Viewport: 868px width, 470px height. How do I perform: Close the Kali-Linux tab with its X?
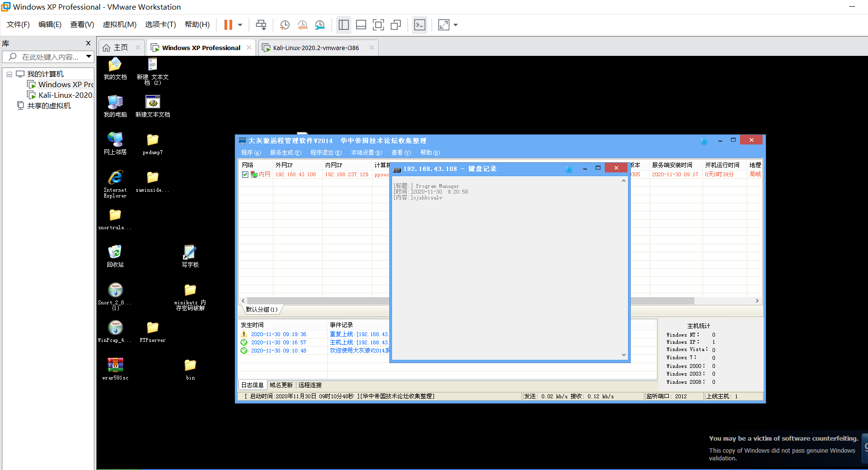click(371, 48)
